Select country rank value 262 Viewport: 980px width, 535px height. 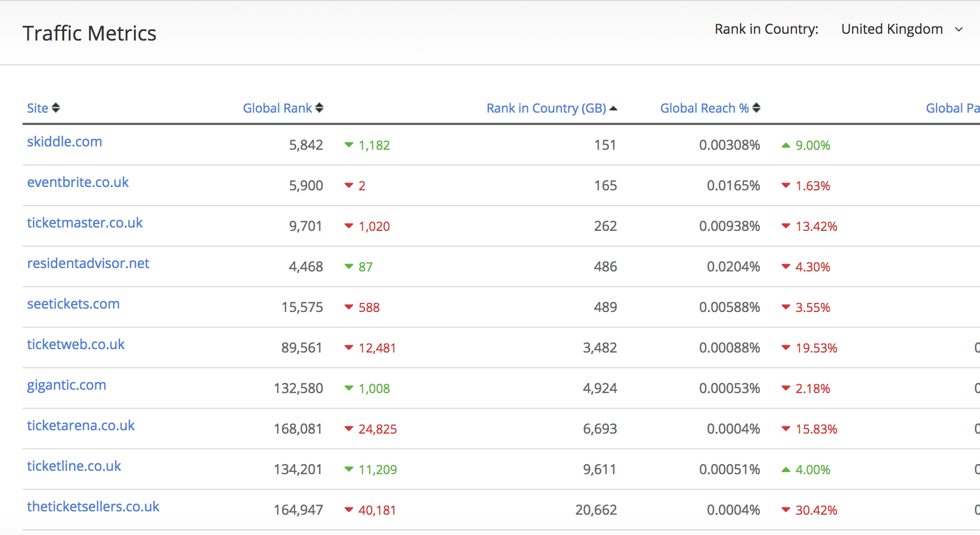click(x=605, y=226)
